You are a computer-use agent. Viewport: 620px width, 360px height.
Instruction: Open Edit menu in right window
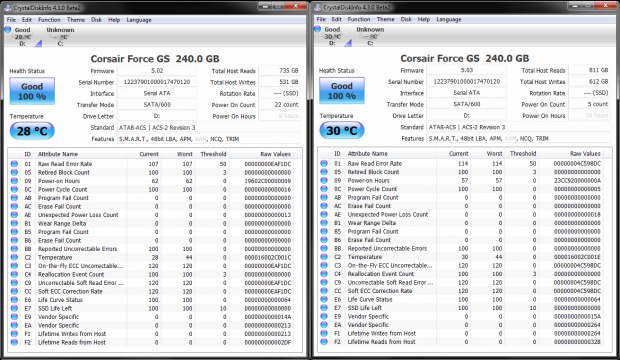336,19
